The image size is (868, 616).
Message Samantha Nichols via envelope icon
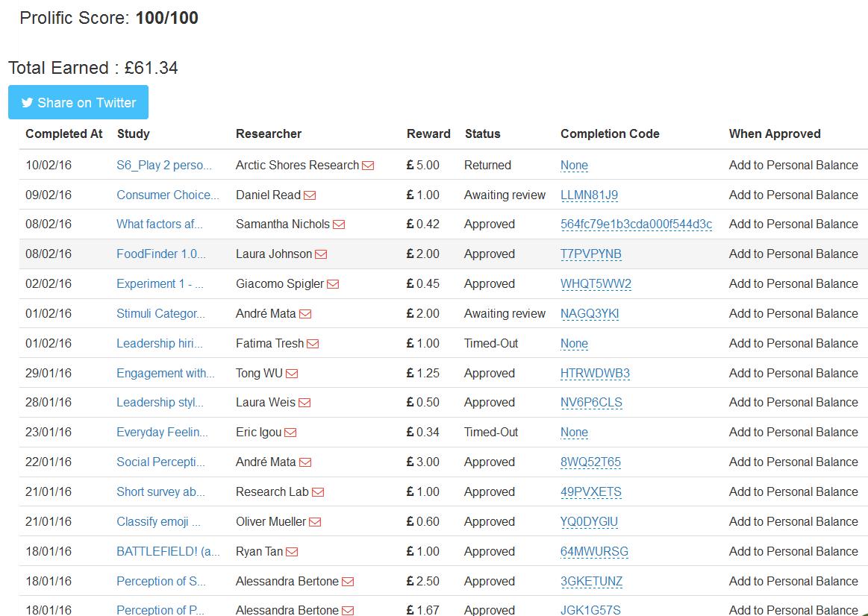coord(339,224)
